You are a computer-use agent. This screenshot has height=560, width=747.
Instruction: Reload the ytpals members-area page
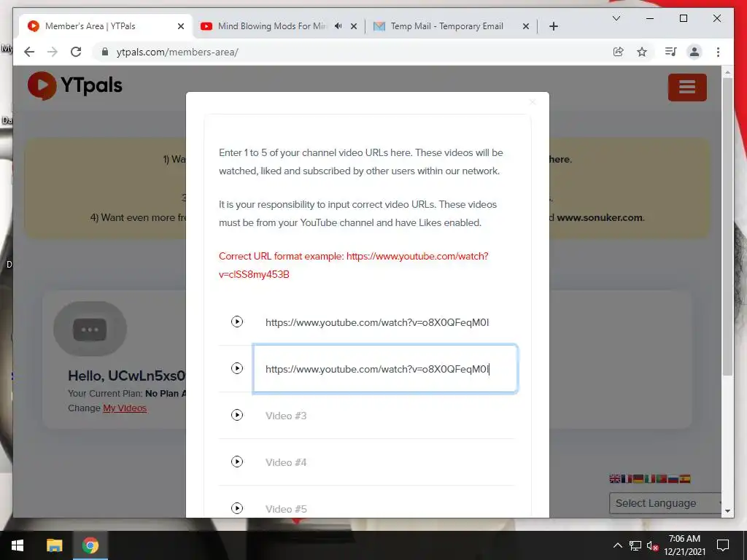[x=76, y=52]
